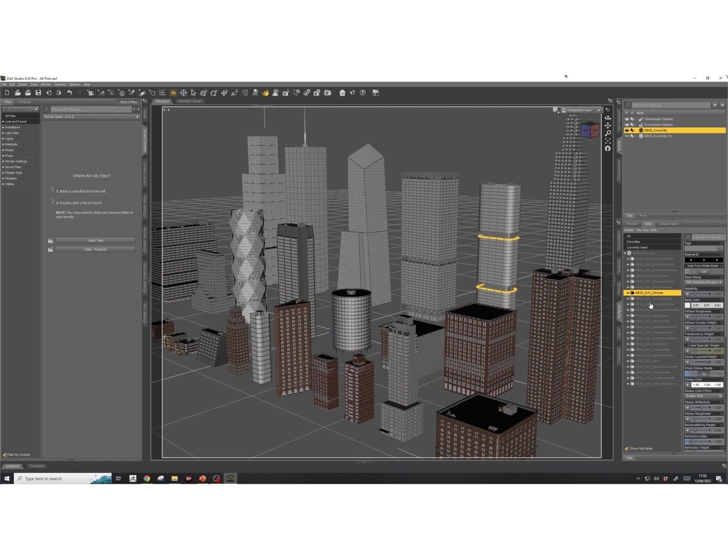This screenshot has height=560, width=728.
Task: Open Glossy Color Effect Scatter Only dropdown
Action: point(704,396)
